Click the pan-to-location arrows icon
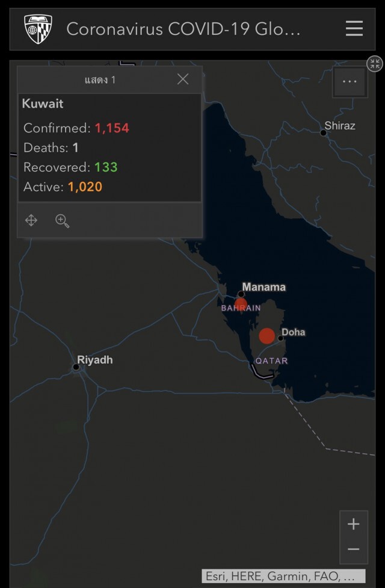385x588 pixels. 31,220
